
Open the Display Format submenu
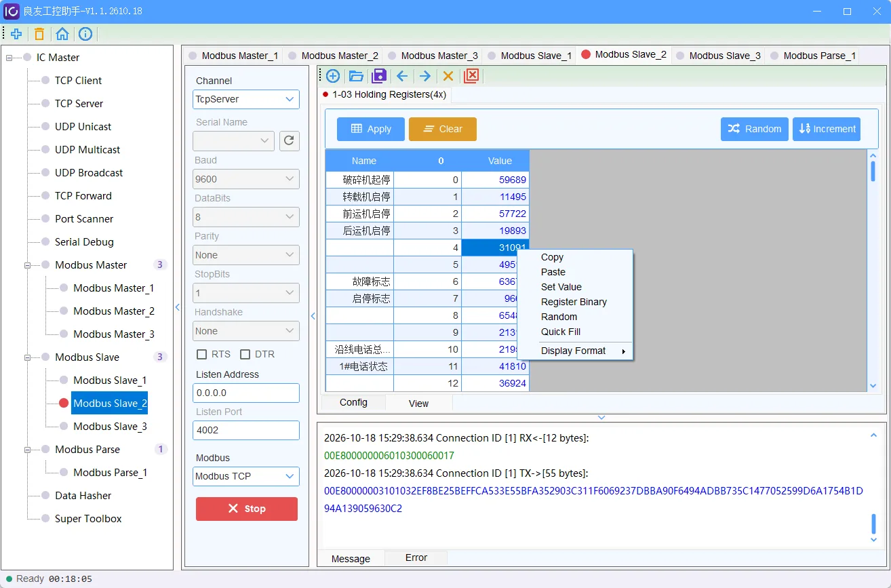[x=575, y=351]
